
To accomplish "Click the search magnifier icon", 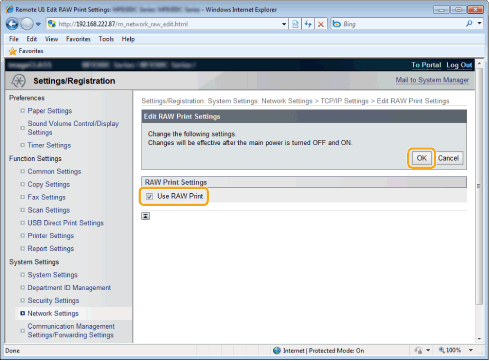I will coord(469,23).
